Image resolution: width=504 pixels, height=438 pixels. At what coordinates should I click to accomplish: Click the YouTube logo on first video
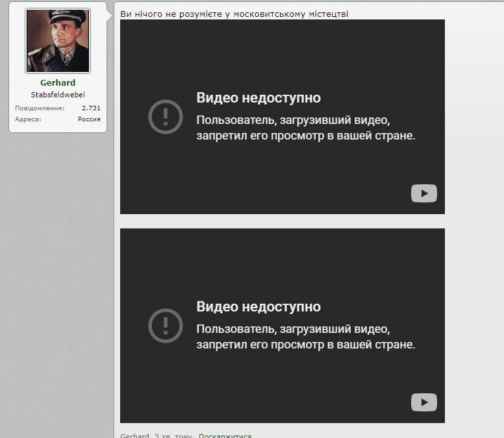click(423, 193)
